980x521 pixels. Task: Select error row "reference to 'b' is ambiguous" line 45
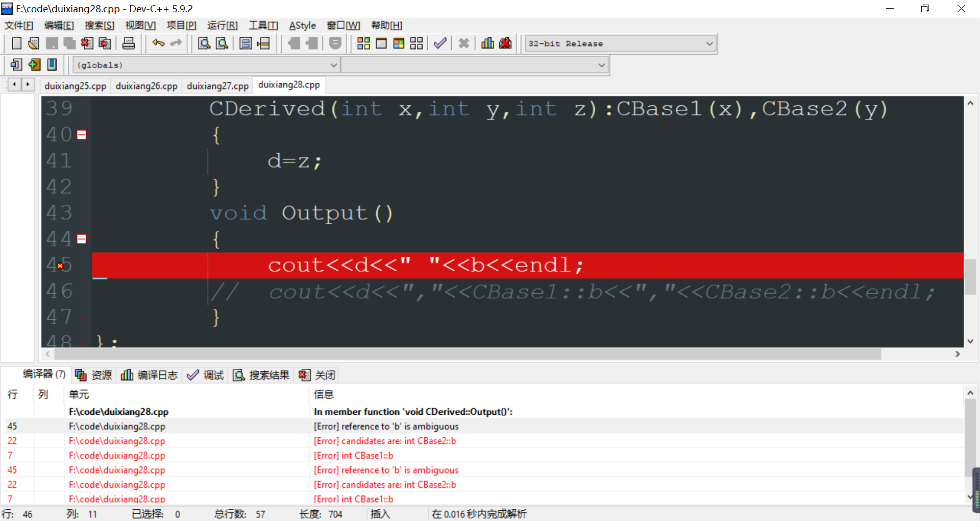point(482,426)
